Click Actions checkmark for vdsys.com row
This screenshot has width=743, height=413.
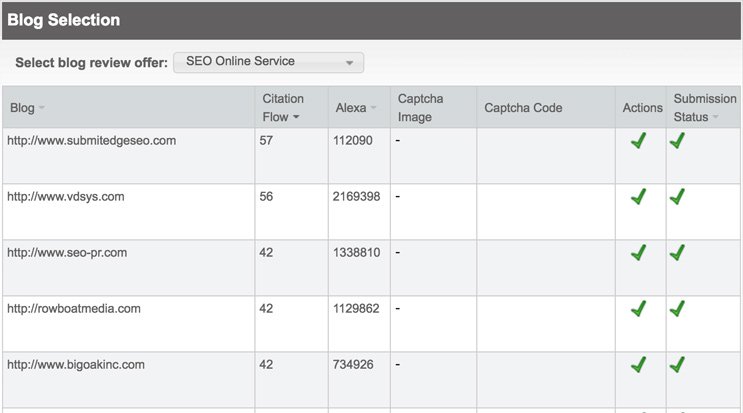[x=639, y=197]
